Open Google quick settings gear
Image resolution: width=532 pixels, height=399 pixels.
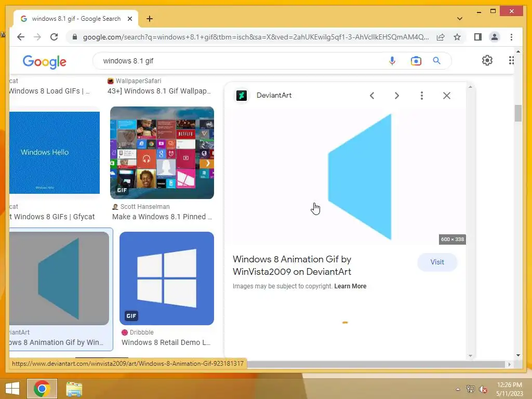pyautogui.click(x=487, y=60)
